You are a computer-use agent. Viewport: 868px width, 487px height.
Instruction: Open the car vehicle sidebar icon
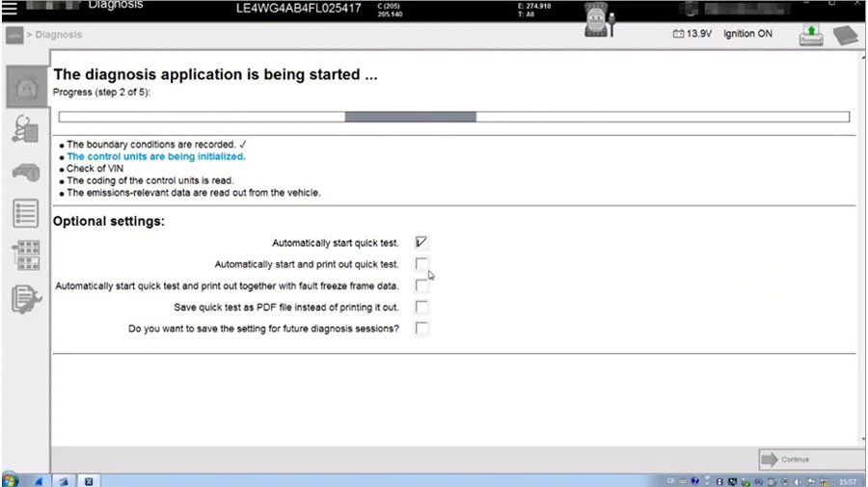click(x=25, y=173)
